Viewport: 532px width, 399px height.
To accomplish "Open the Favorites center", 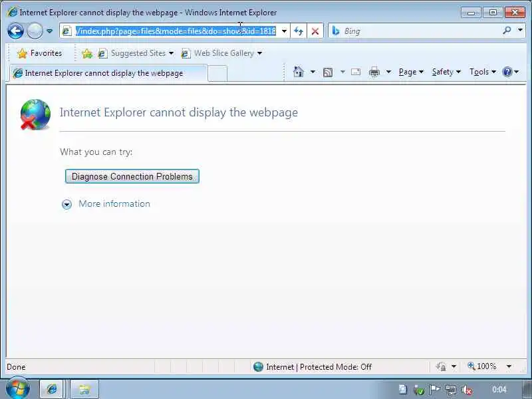I will click(x=40, y=53).
